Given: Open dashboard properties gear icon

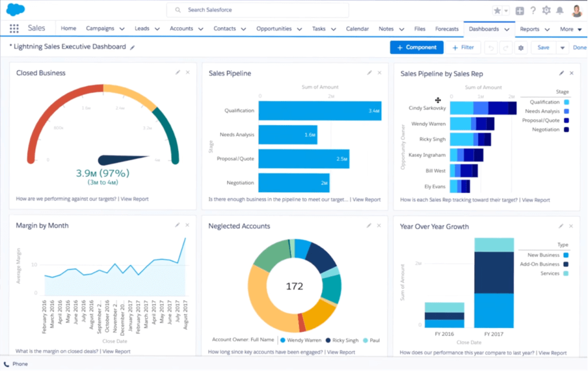Looking at the screenshot, I should click(x=521, y=48).
